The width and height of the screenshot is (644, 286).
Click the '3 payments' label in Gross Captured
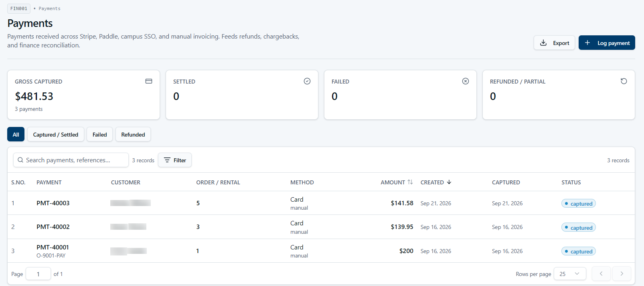(x=28, y=109)
